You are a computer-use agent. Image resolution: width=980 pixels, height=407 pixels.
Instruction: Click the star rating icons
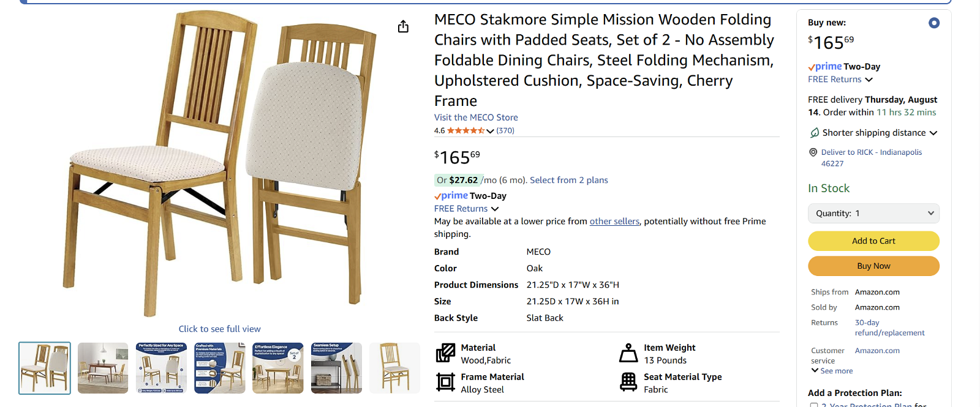pyautogui.click(x=466, y=130)
